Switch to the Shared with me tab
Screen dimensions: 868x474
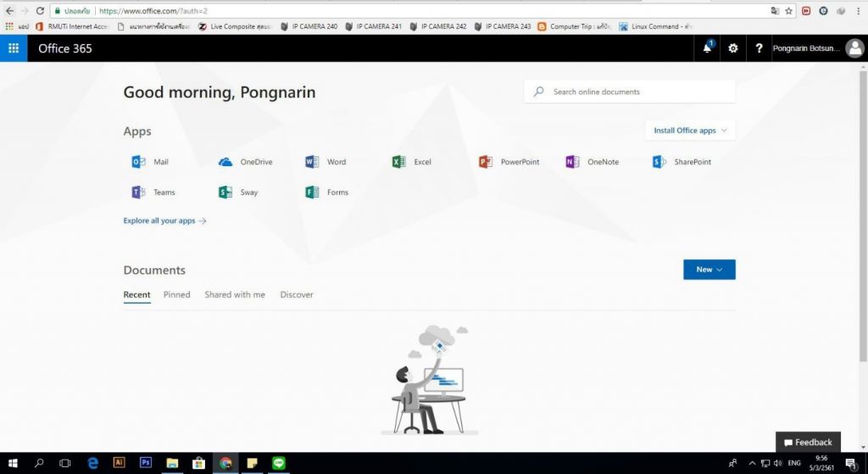pyautogui.click(x=235, y=295)
